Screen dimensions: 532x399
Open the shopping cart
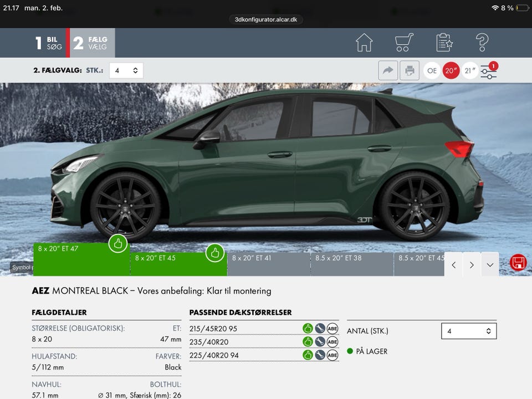point(405,43)
